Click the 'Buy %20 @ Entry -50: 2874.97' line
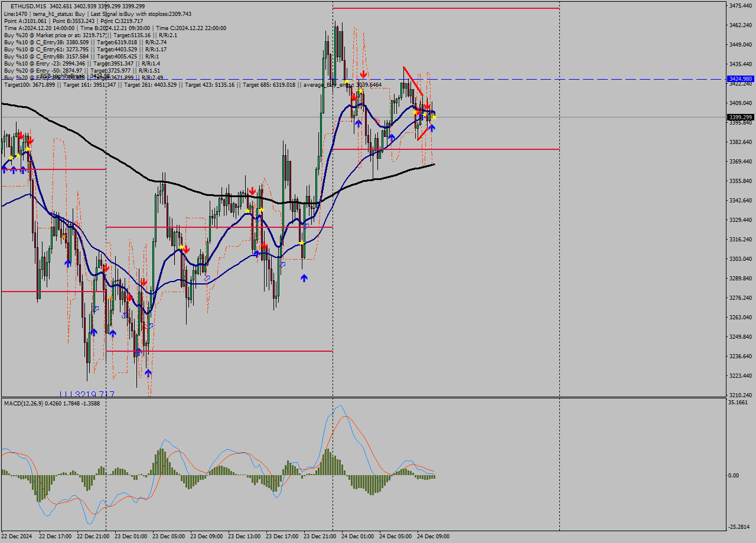756x543 pixels. tap(82, 70)
